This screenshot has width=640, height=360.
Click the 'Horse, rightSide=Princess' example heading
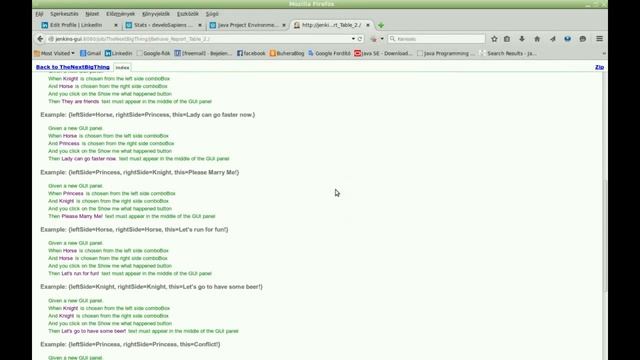click(147, 115)
